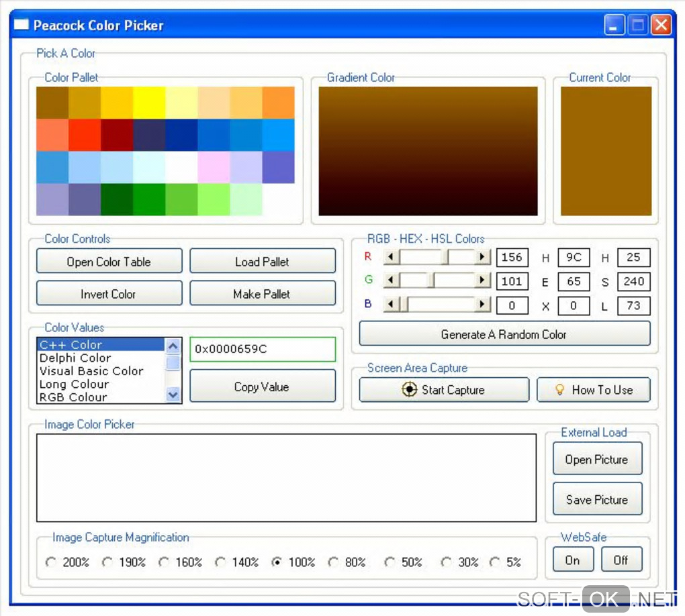The height and width of the screenshot is (616, 685).
Task: Select Delphi Color in the list
Action: [x=101, y=358]
